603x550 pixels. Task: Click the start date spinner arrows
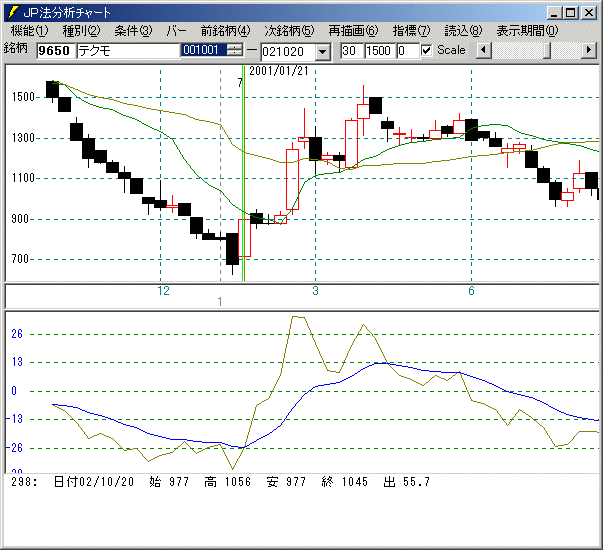tap(235, 50)
